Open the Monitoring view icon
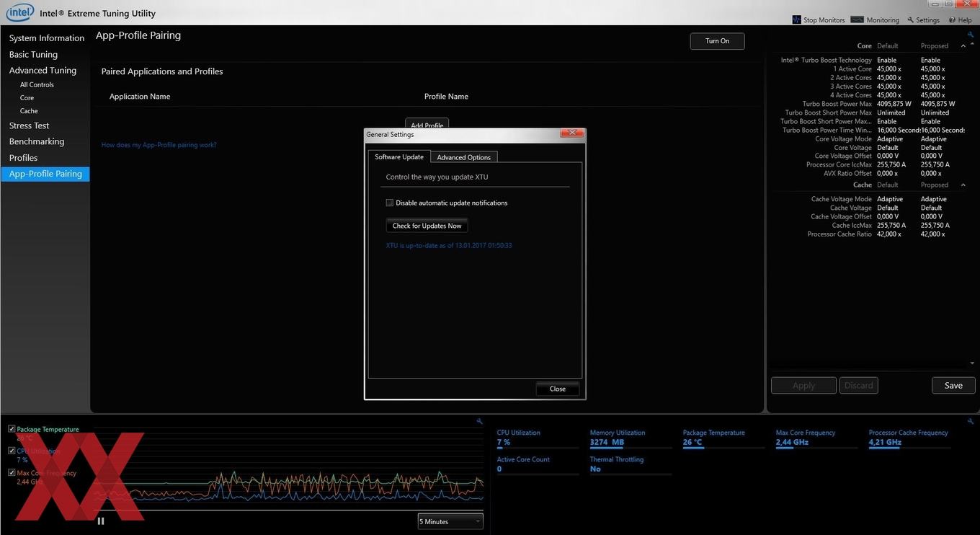 857,19
